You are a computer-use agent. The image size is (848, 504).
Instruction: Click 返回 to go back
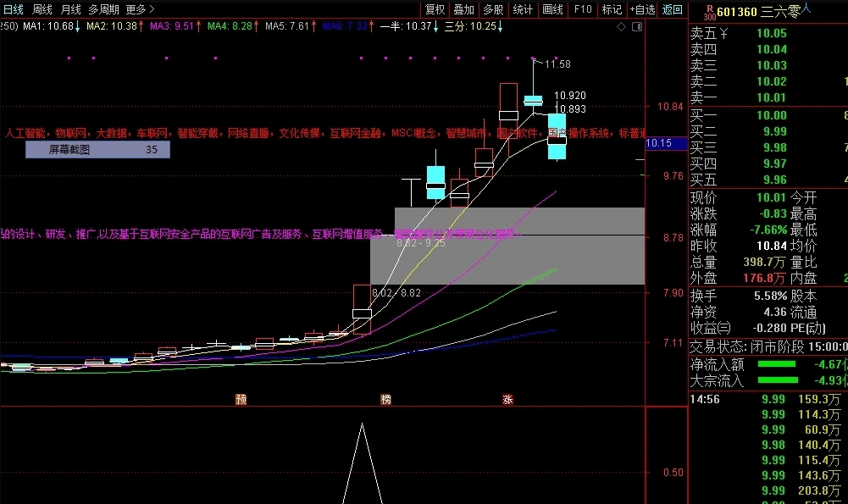click(673, 9)
